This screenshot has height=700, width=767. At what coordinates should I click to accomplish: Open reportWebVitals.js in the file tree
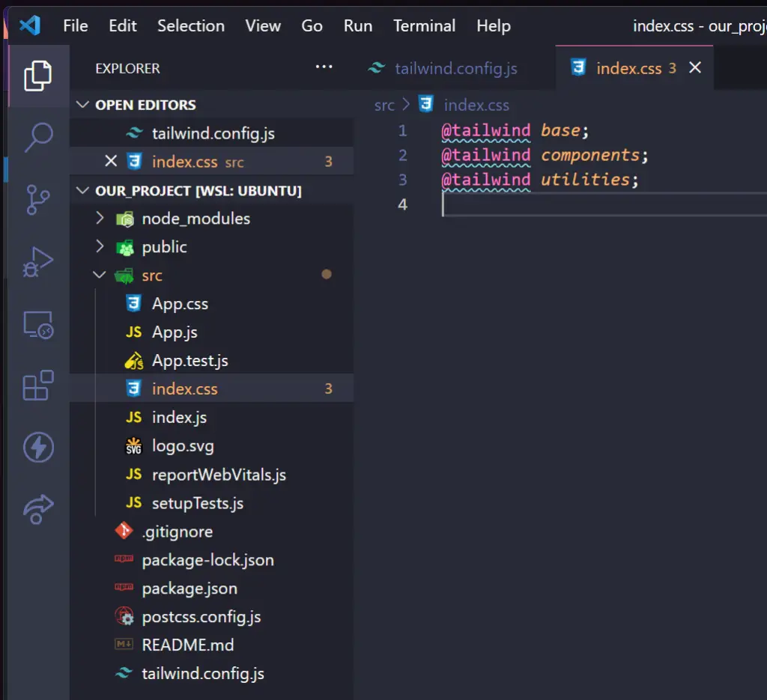[212, 474]
